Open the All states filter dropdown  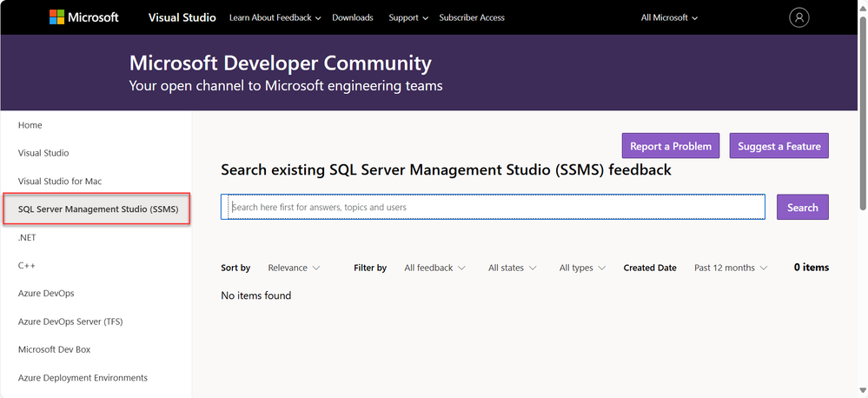click(512, 268)
